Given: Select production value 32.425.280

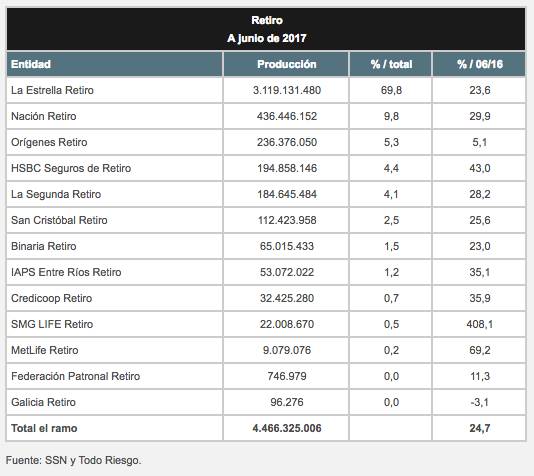Looking at the screenshot, I should coord(287,298).
